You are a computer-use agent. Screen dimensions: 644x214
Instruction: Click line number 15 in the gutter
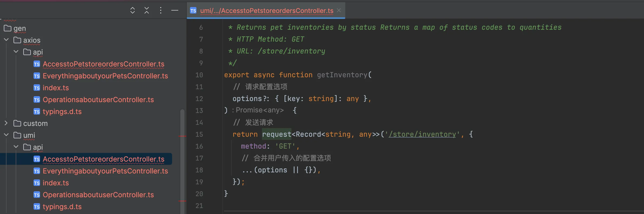pos(199,134)
